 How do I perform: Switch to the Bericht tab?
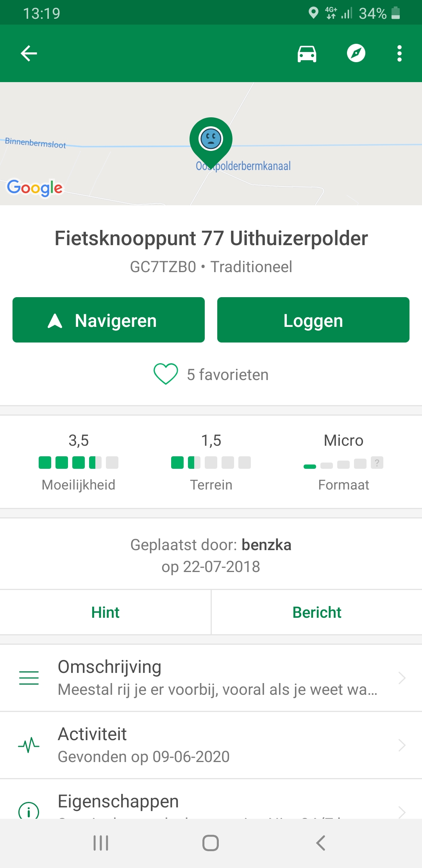[x=317, y=612]
